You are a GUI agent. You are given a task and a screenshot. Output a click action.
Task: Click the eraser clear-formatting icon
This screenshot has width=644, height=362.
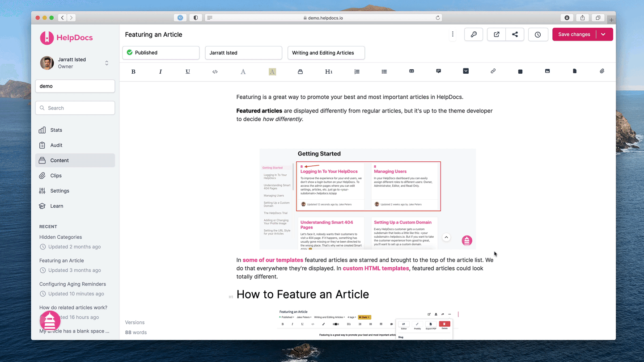click(x=300, y=72)
